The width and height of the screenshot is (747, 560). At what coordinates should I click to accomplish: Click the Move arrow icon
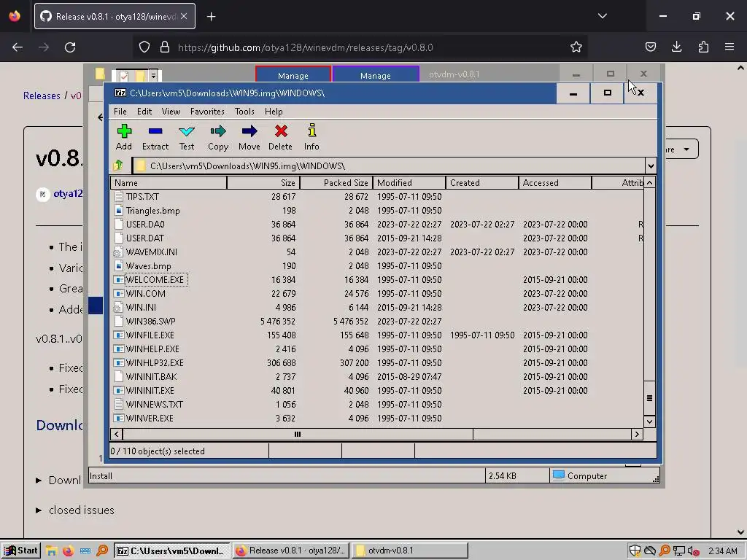(249, 131)
